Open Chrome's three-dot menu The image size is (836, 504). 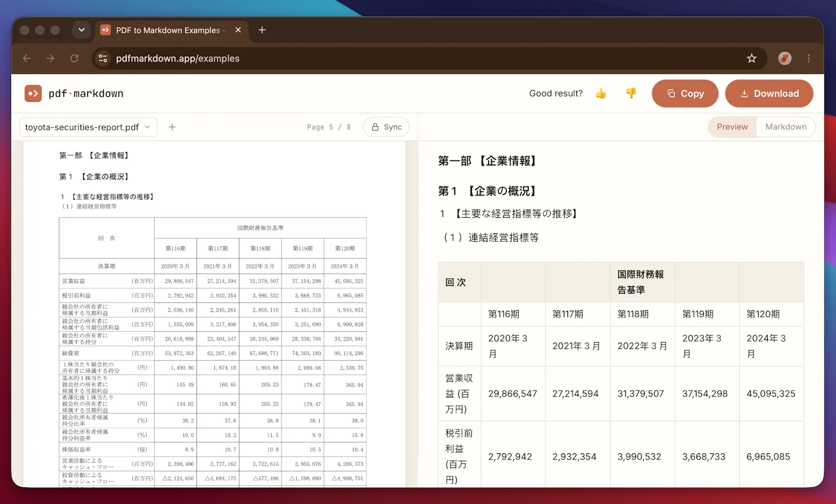pyautogui.click(x=808, y=58)
